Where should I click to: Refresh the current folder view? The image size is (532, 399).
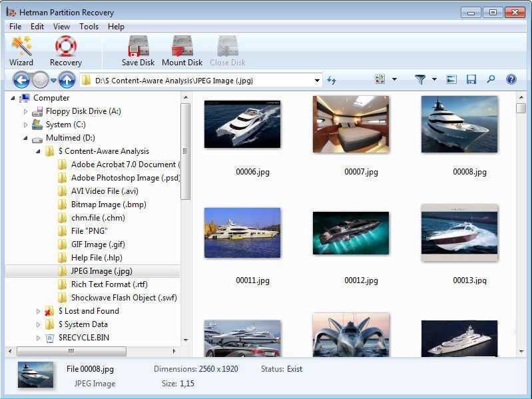(332, 81)
